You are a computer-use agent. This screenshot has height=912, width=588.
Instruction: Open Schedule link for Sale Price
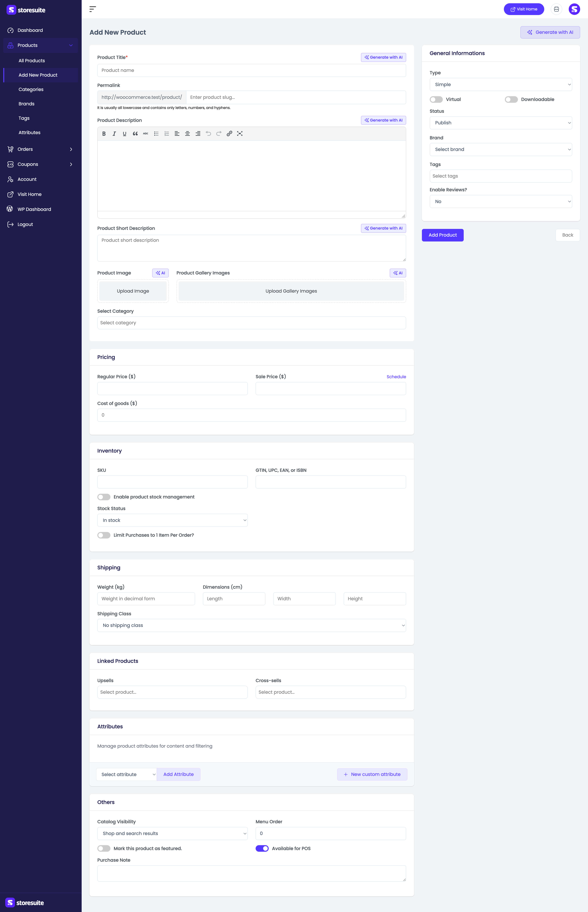pyautogui.click(x=396, y=377)
